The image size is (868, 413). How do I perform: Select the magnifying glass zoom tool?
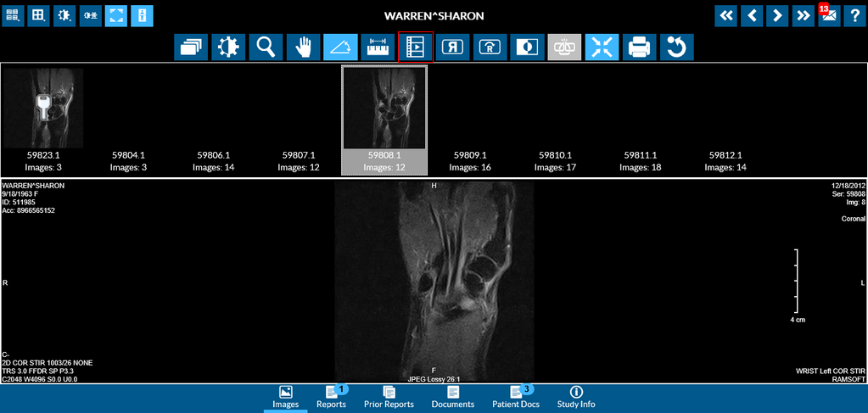266,47
